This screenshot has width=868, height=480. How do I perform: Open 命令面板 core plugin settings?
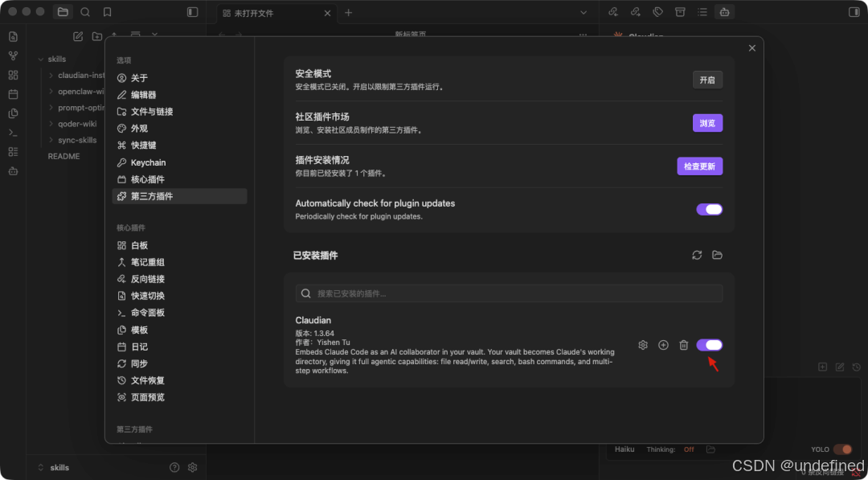click(179, 313)
